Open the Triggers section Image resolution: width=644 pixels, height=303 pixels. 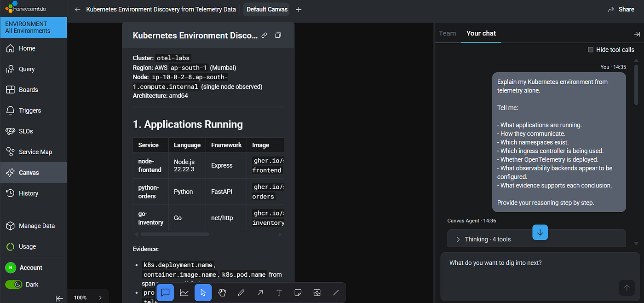(x=33, y=111)
